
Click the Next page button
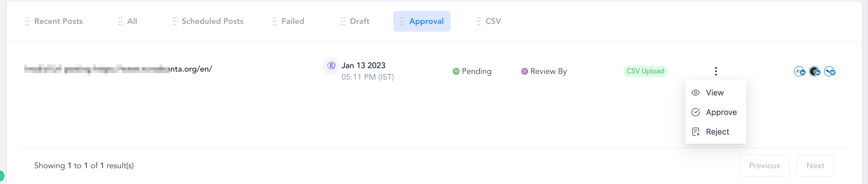(815, 166)
